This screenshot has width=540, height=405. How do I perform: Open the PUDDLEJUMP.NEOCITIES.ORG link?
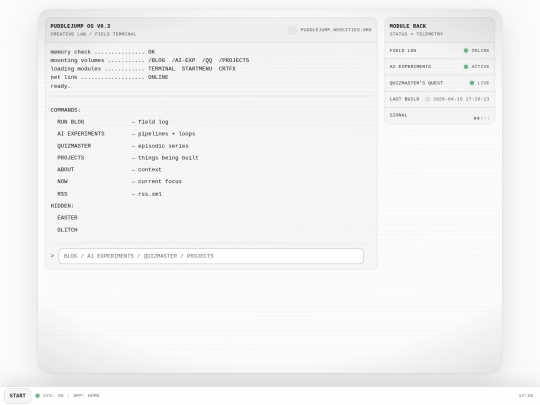pyautogui.click(x=336, y=30)
